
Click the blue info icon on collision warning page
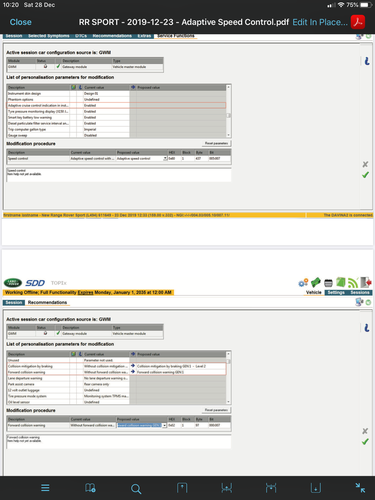pos(367,328)
